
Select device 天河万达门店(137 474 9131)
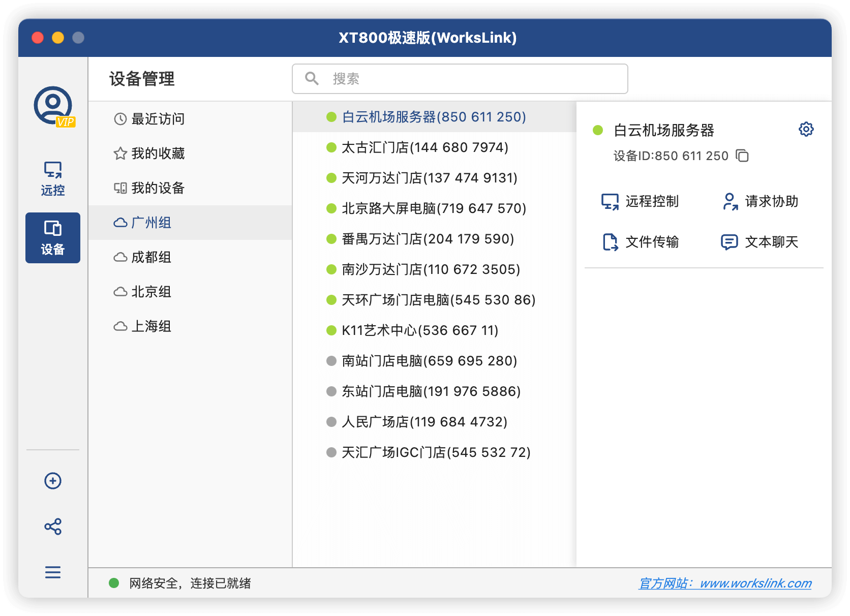[x=434, y=178]
